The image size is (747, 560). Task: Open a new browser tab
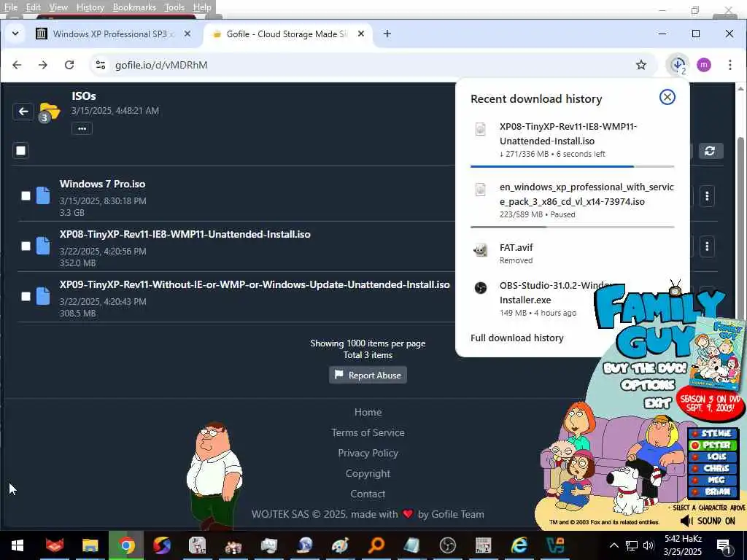tap(387, 34)
